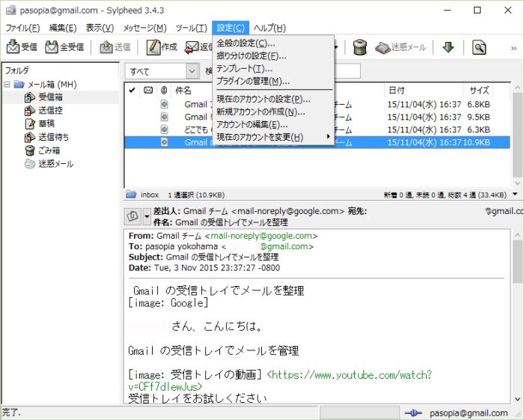Open the ヘルプ menu
Image resolution: width=524 pixels, height=420 pixels.
tap(269, 28)
